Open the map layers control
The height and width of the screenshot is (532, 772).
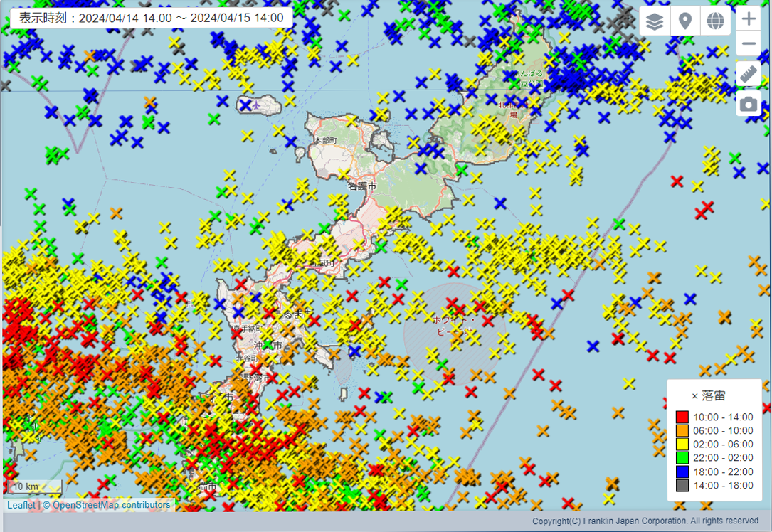click(x=655, y=21)
